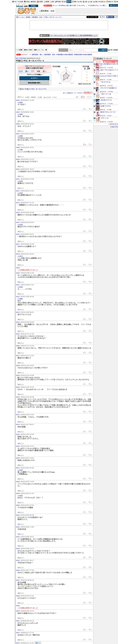Click reply anchor >>899 in post #907
The image size is (118, 644).
tap(20, 136)
